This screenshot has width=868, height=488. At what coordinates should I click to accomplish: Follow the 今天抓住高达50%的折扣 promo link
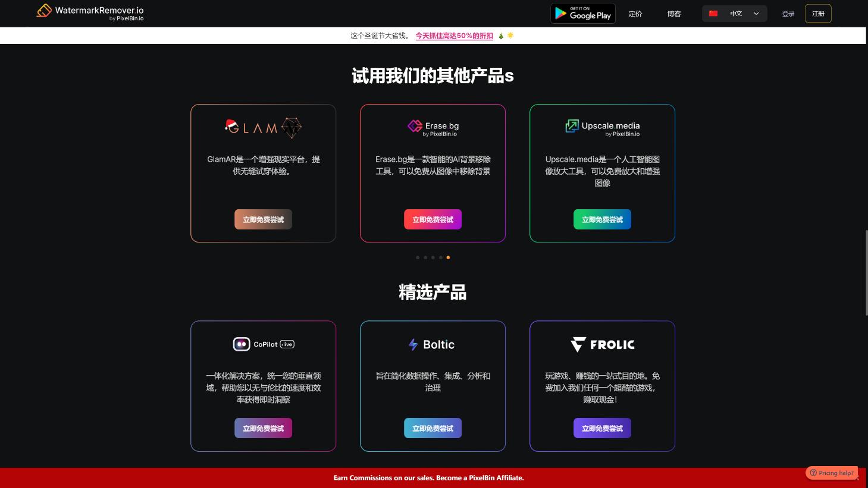[454, 36]
